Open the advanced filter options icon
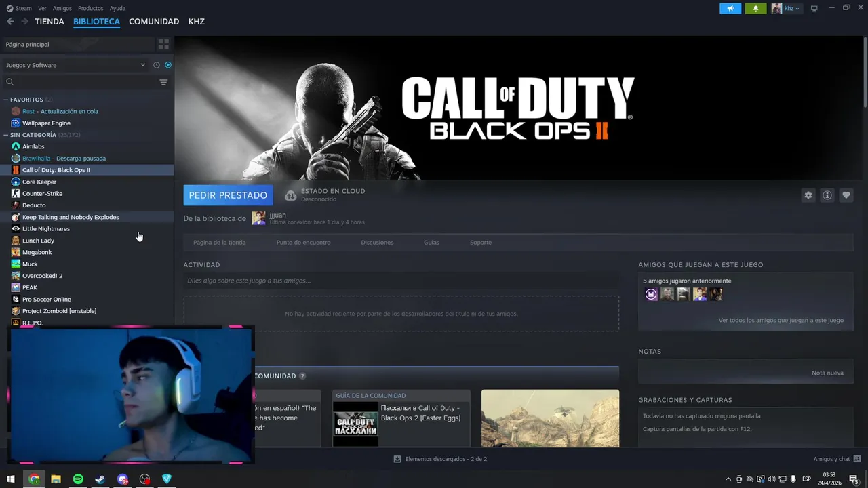868x488 pixels. tap(163, 82)
